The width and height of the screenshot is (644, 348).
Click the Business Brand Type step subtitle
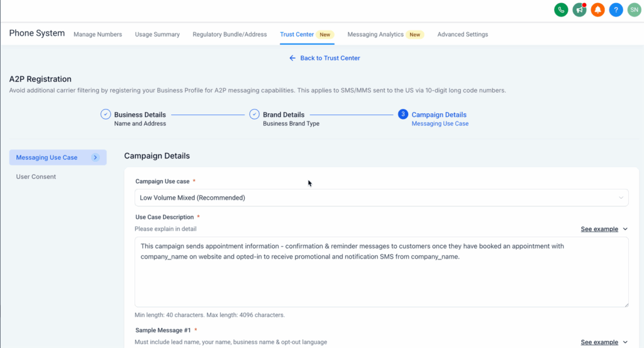pyautogui.click(x=291, y=124)
